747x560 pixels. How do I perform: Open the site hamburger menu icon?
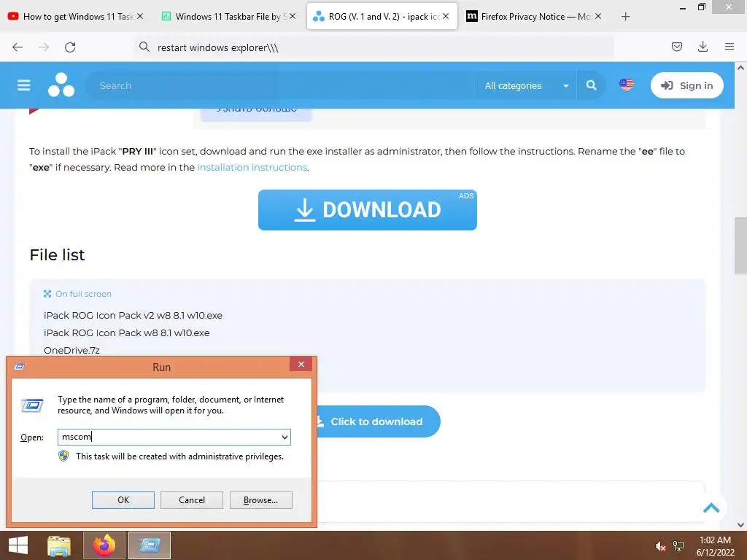click(24, 85)
